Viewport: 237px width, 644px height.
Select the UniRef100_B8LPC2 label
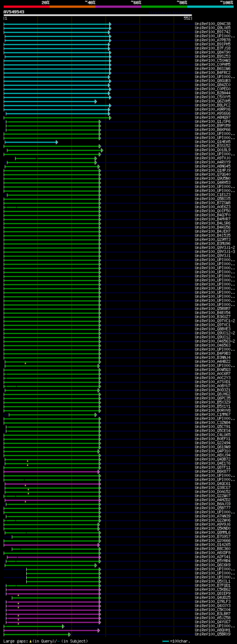(213, 105)
